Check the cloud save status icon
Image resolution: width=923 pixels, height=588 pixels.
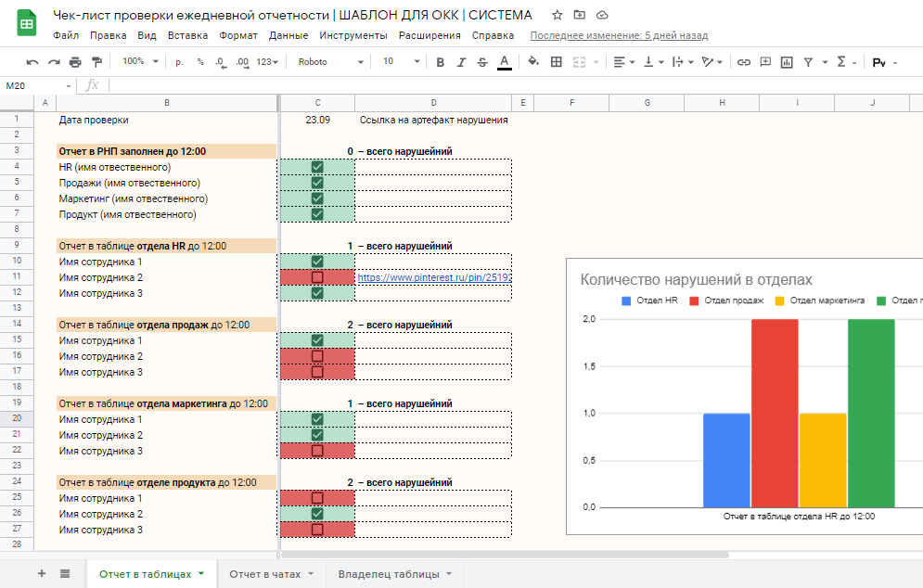pos(602,16)
